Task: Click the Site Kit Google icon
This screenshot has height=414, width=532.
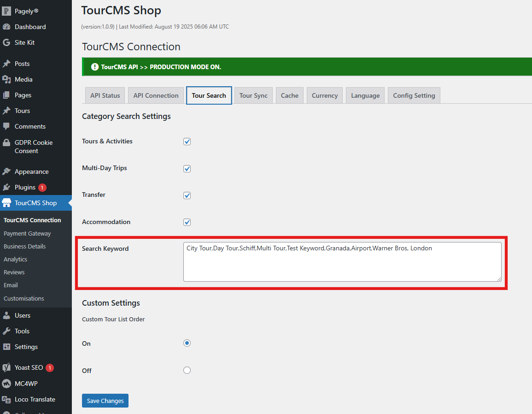Action: (6, 42)
